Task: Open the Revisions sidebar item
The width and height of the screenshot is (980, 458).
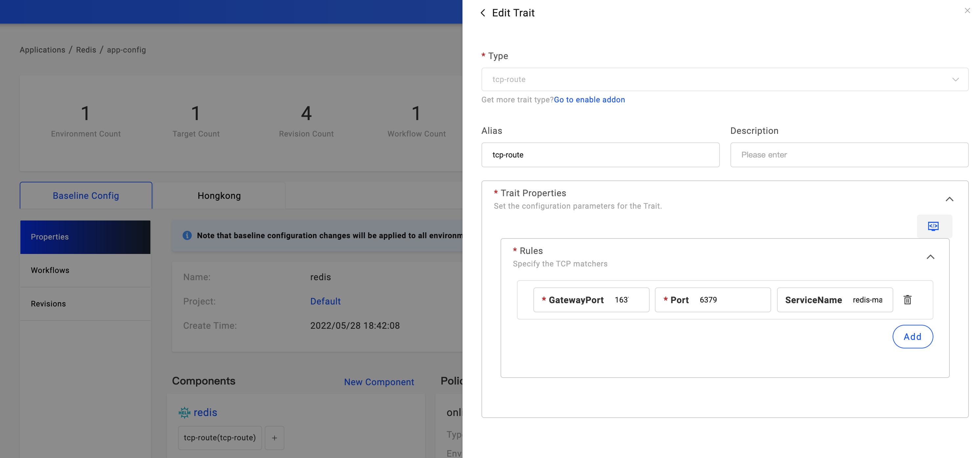Action: [x=48, y=304]
